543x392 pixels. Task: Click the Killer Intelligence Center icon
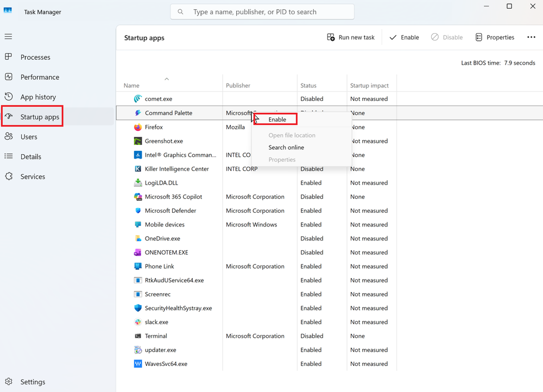click(138, 169)
